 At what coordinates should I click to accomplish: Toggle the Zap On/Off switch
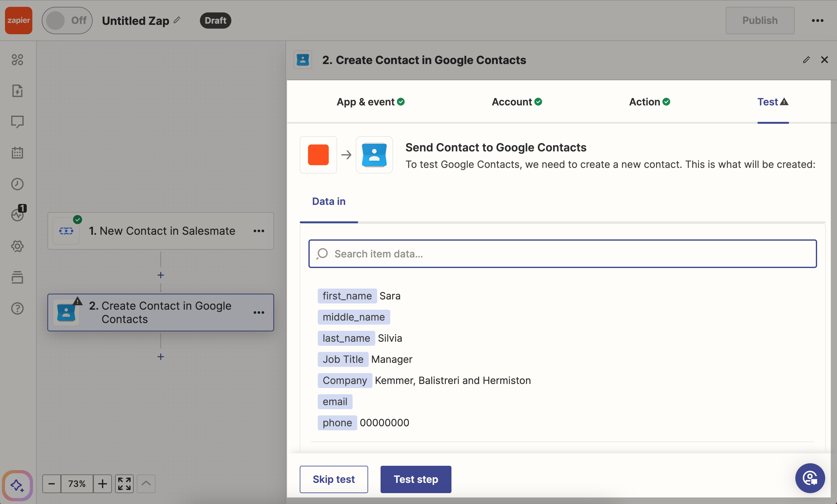coord(67,21)
